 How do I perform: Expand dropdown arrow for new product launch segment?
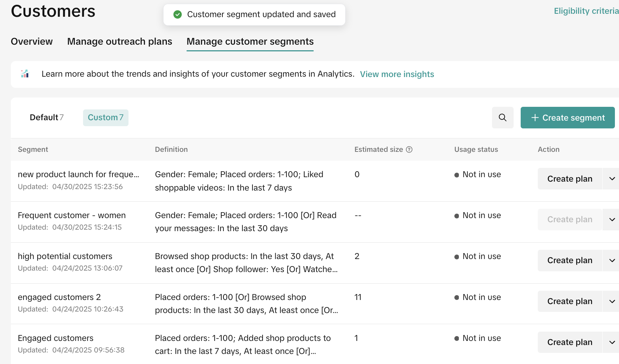(612, 179)
